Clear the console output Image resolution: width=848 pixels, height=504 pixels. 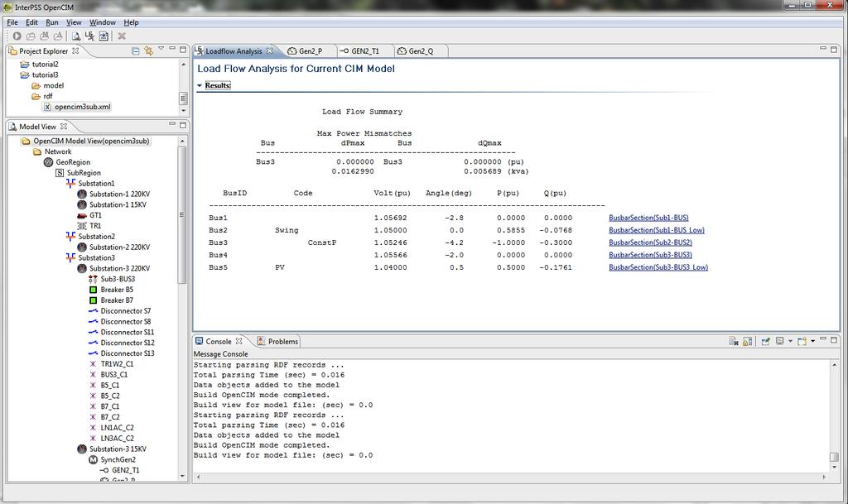click(x=734, y=342)
